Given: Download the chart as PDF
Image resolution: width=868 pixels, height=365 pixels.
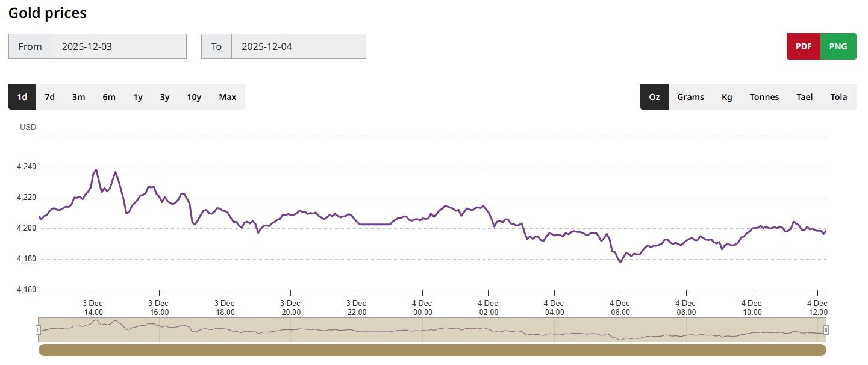Looking at the screenshot, I should click(x=804, y=46).
